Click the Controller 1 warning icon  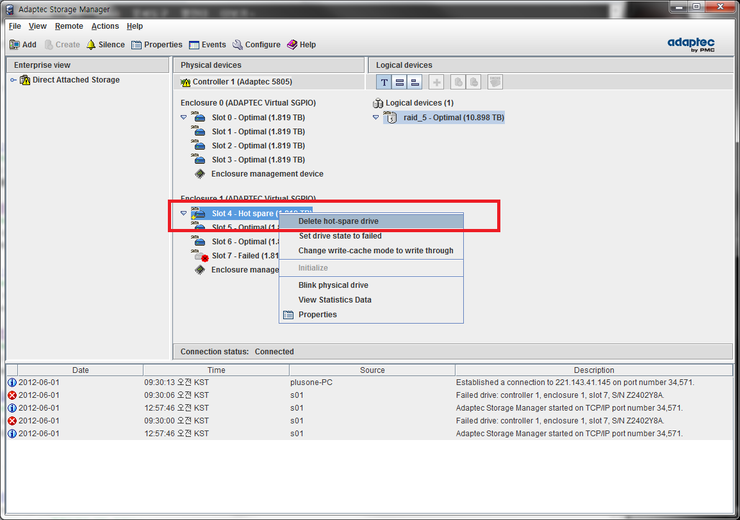[185, 82]
